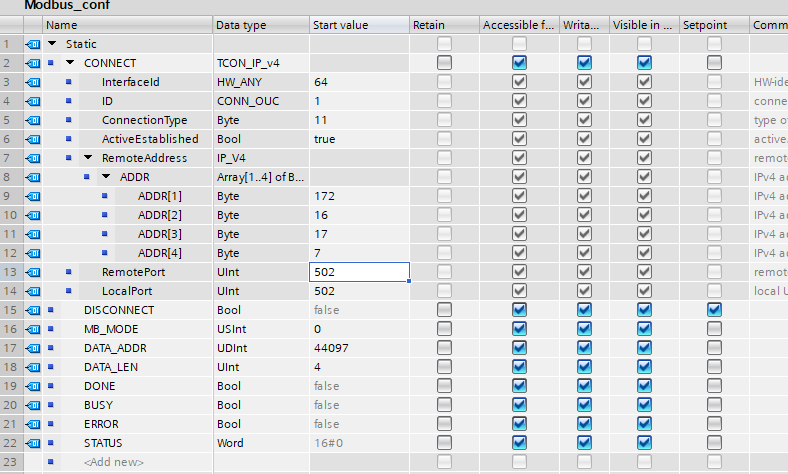Collapse the CONNECT structure
This screenshot has width=788, height=474.
[x=70, y=63]
